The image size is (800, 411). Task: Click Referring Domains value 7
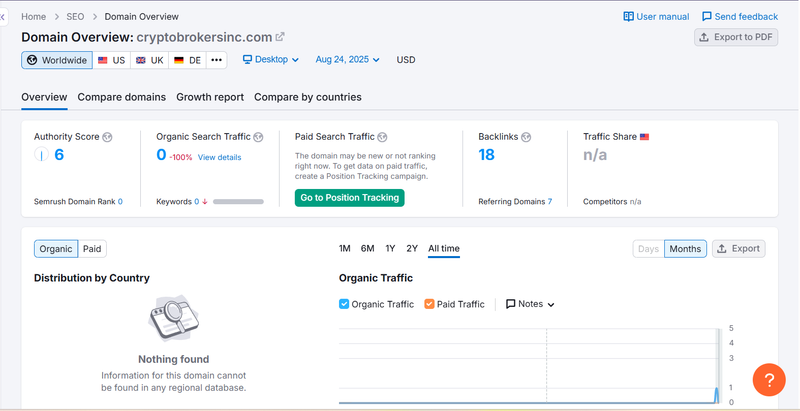(x=550, y=201)
